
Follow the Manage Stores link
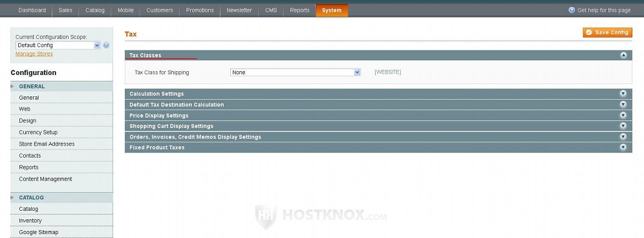(x=34, y=54)
